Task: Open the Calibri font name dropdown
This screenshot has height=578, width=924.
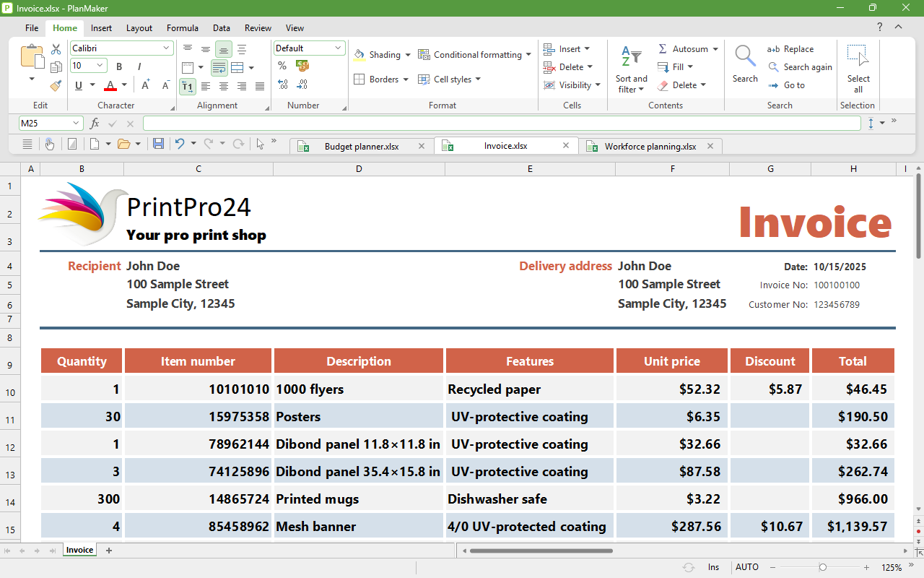Action: 122,48
